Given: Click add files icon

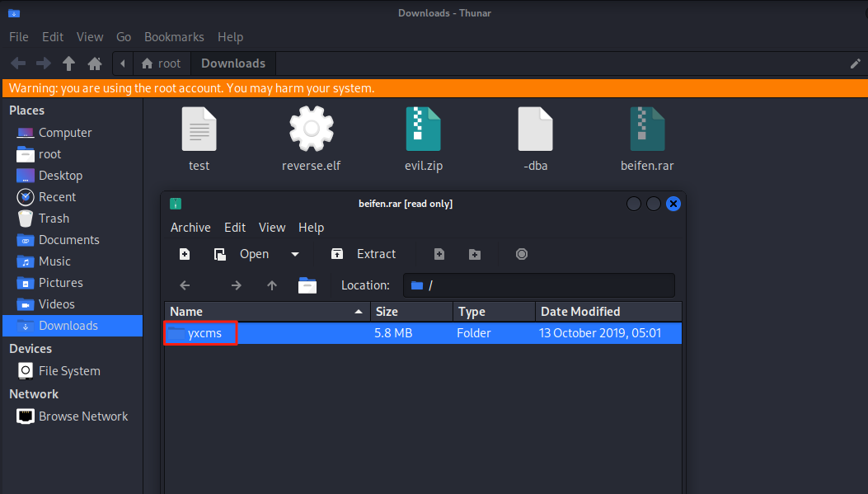Looking at the screenshot, I should [439, 254].
